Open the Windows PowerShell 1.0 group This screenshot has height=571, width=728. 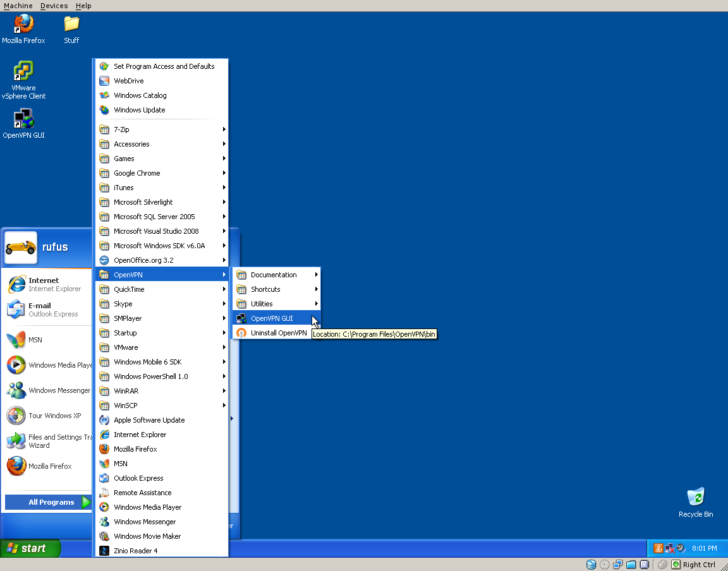point(162,376)
